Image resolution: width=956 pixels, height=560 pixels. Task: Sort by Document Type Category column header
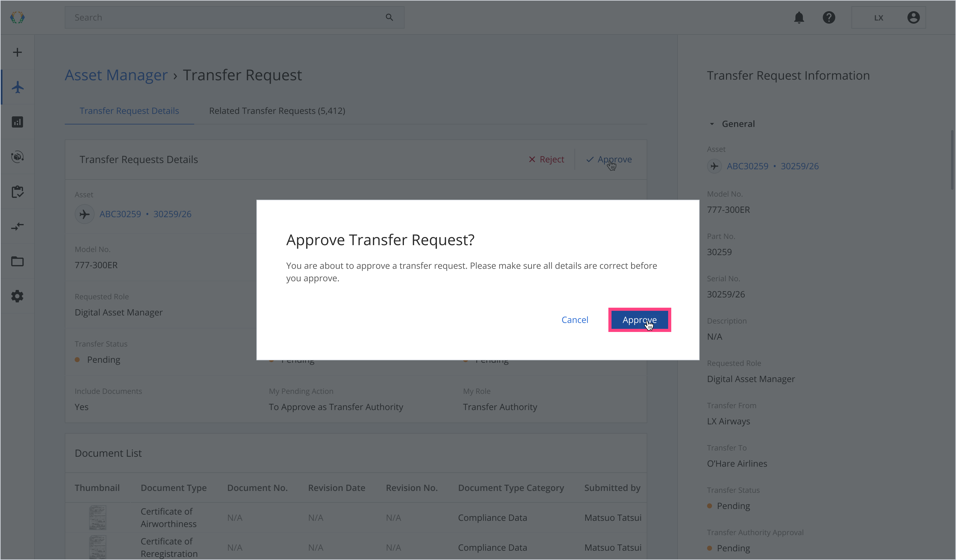click(x=511, y=488)
